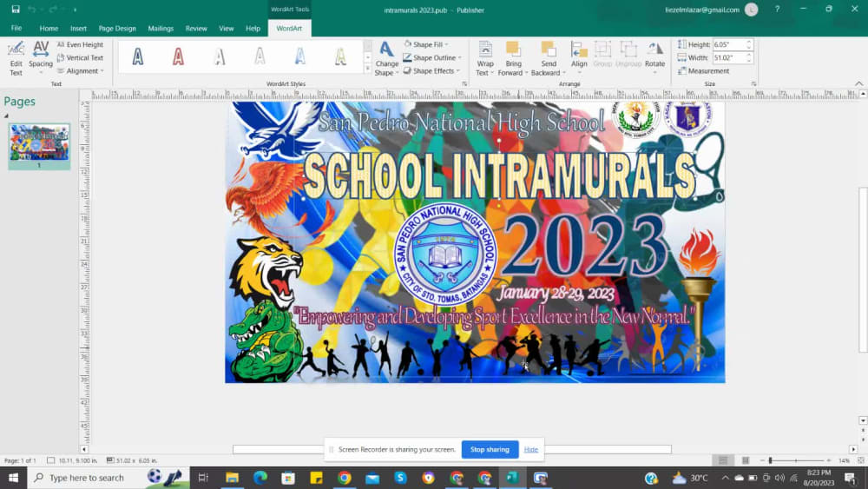Select the light blue WordArt style
Screen dimensions: 868x489
300,56
